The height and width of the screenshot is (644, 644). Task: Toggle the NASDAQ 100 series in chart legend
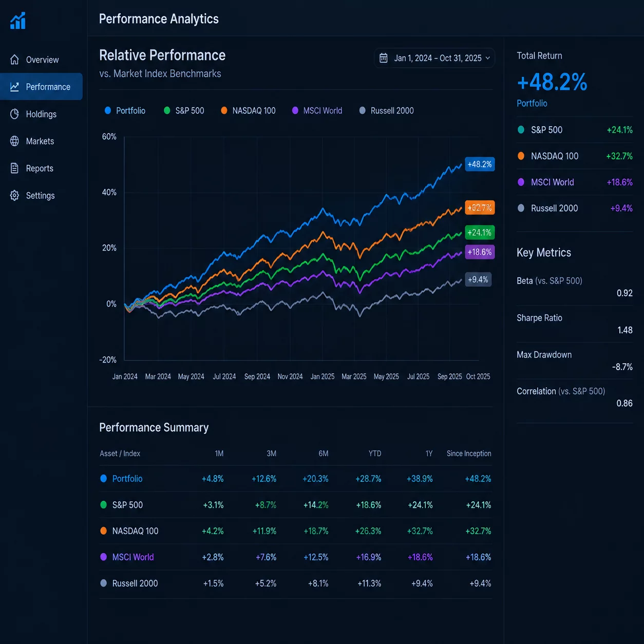[x=248, y=110]
